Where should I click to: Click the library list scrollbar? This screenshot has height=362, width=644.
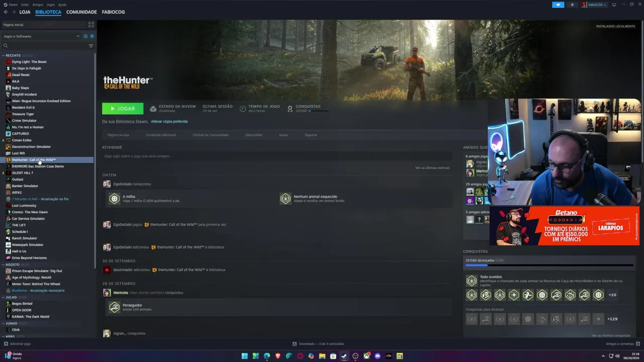(95, 160)
